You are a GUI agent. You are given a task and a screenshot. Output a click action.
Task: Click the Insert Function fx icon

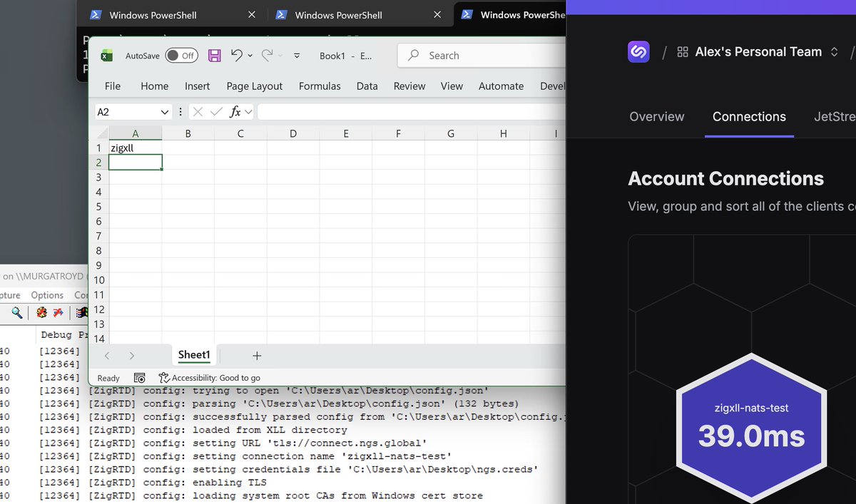(235, 112)
